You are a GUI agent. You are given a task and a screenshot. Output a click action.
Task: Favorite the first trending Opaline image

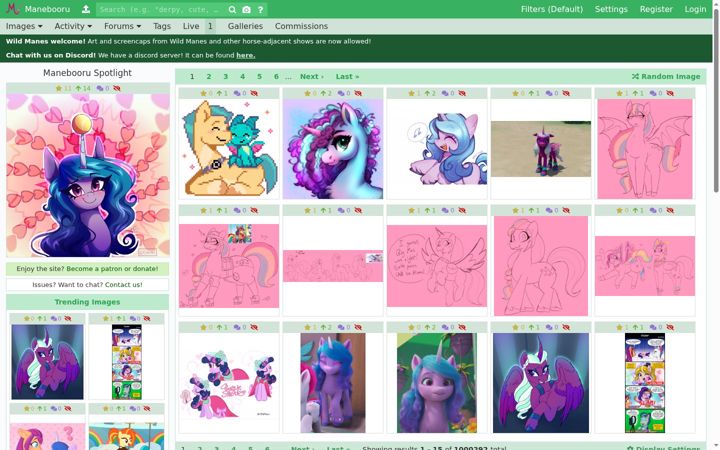coord(27,318)
